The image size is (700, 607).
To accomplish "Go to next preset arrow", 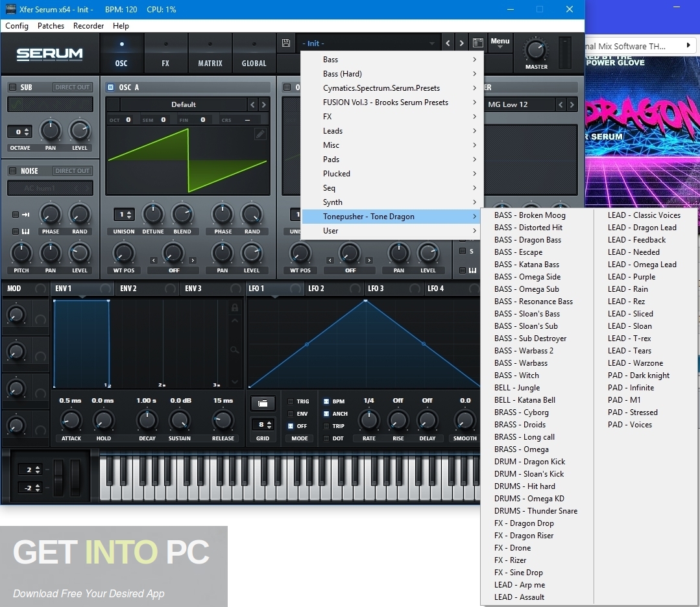I will pyautogui.click(x=462, y=43).
